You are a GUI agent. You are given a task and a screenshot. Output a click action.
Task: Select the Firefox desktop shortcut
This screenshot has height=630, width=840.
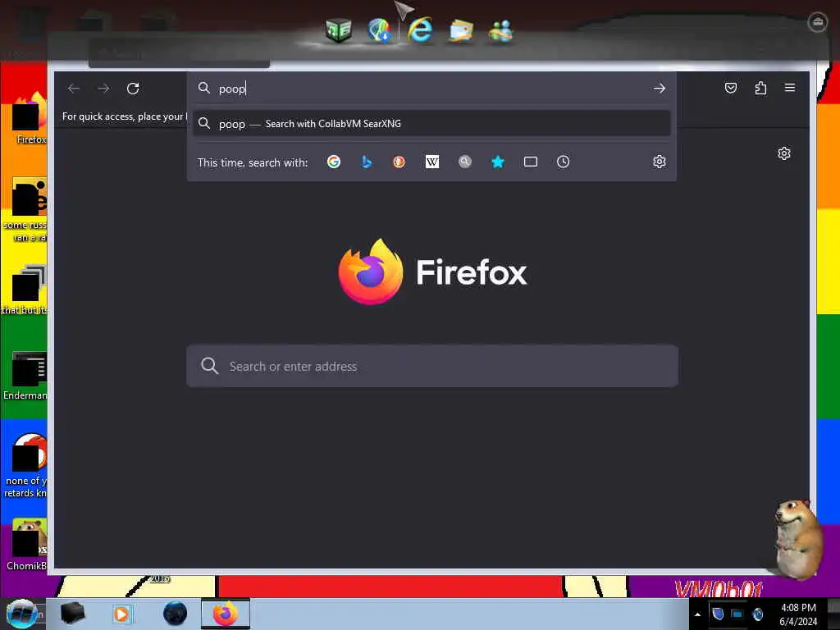pos(29,118)
